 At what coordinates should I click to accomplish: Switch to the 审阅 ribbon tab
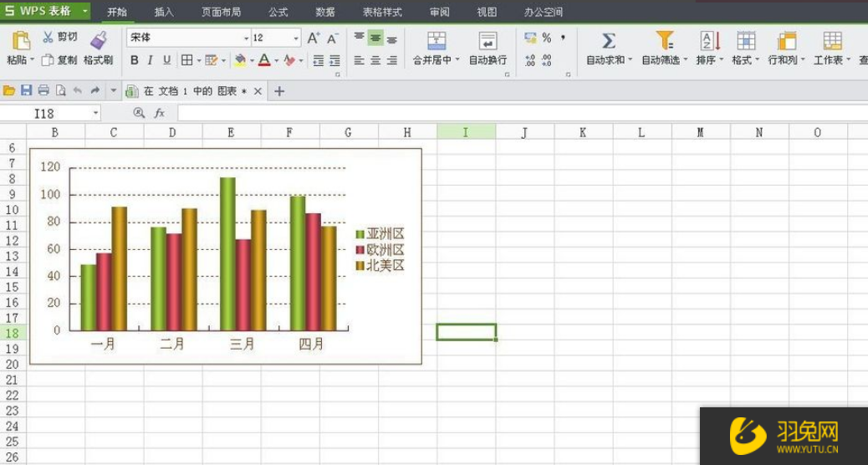pos(440,12)
